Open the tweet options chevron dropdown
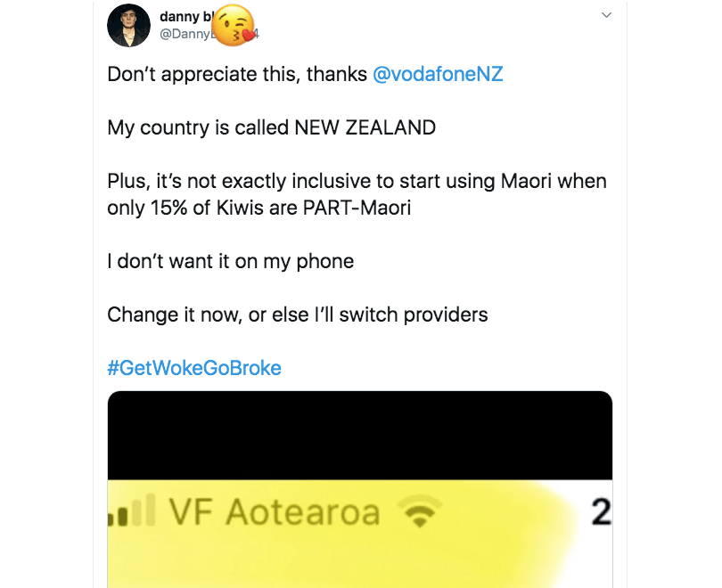This screenshot has height=588, width=722. pos(606,15)
